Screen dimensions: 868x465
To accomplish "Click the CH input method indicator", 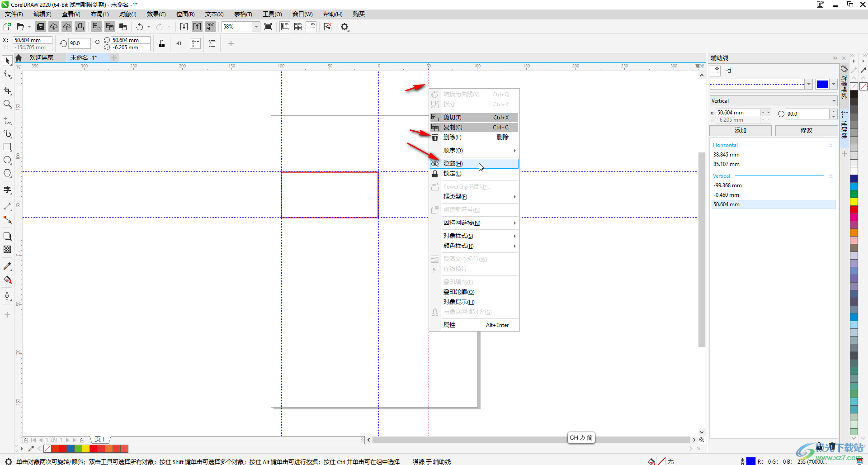I will 581,437.
